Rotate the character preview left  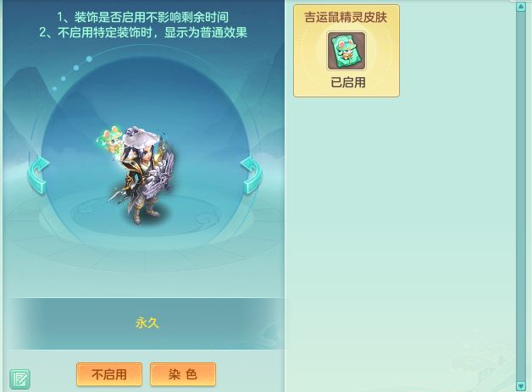[39, 175]
